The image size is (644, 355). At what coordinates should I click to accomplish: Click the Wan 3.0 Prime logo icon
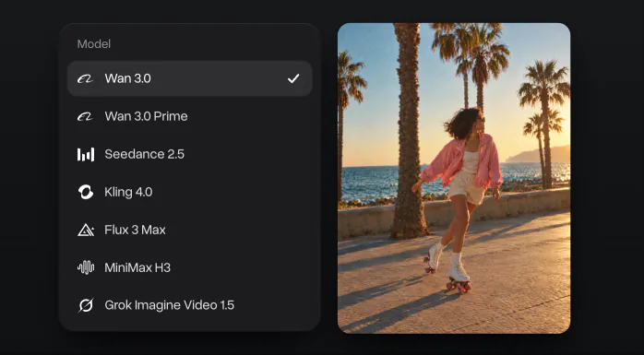click(86, 116)
